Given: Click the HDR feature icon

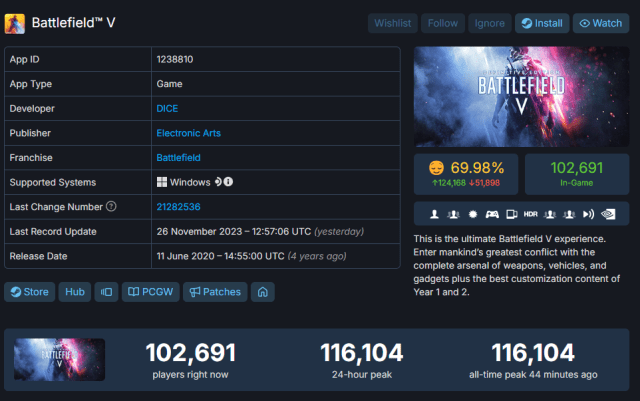Looking at the screenshot, I should [x=529, y=215].
